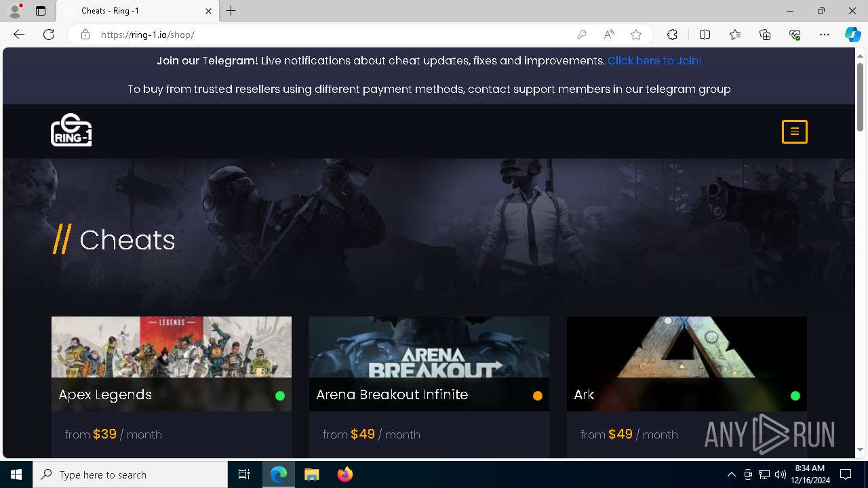Click the $39 / month price text
Screen dimensions: 868x488
[113, 434]
